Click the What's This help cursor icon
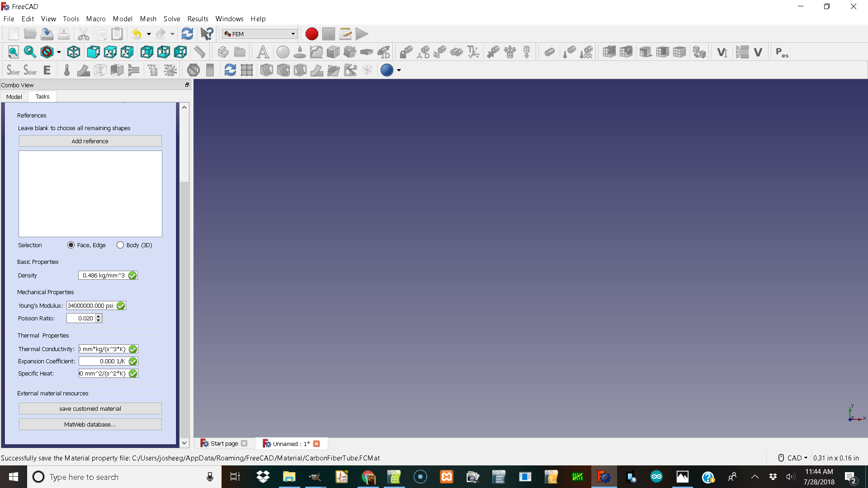 (x=207, y=34)
